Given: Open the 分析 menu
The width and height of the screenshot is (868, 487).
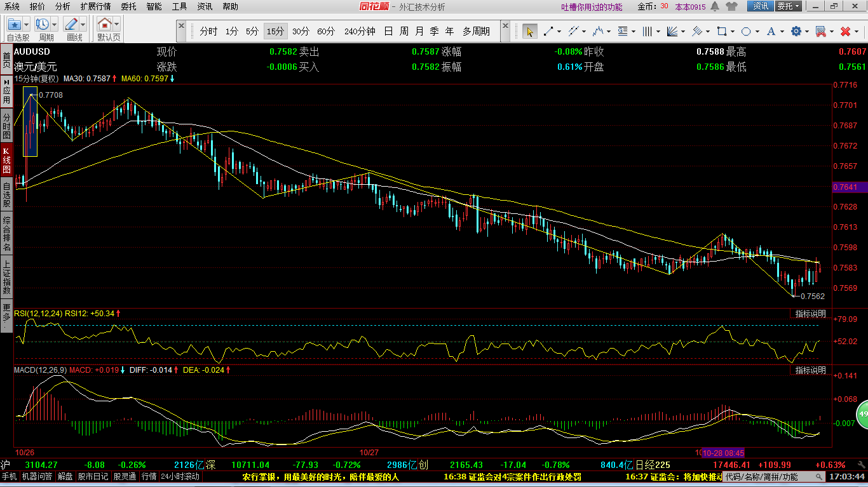Looking at the screenshot, I should [62, 6].
